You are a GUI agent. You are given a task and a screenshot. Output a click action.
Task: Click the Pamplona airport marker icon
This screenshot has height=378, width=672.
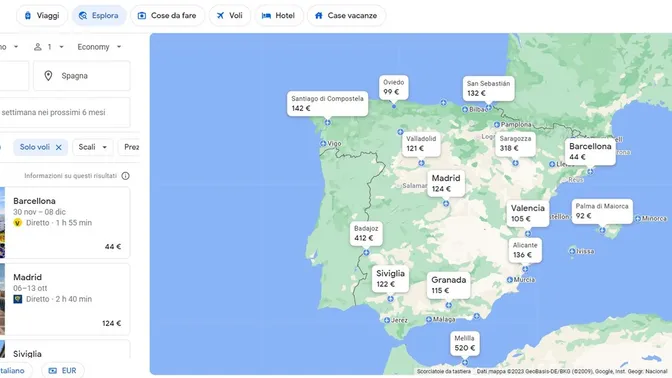click(497, 125)
